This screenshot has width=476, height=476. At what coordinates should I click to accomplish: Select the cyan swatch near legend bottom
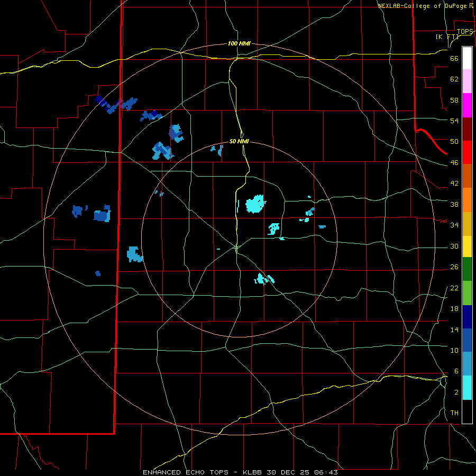click(467, 388)
